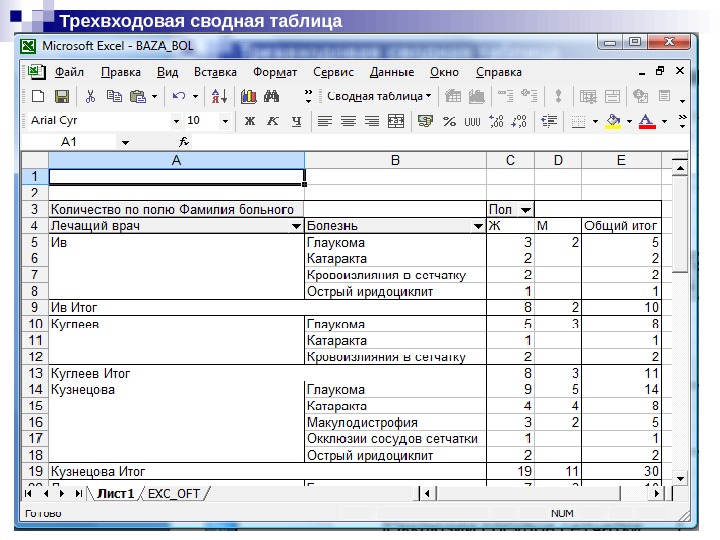
Task: Open the borders style arrow
Action: pos(595,122)
